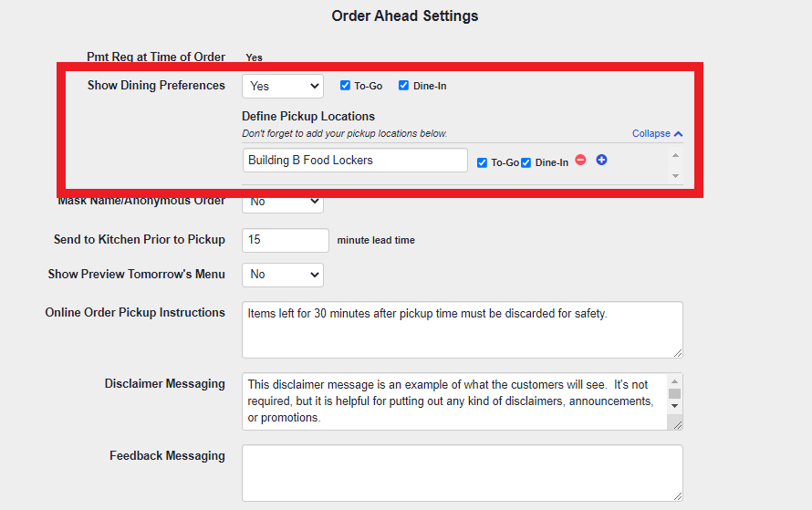Uncheck To-Go beside Show Dining Preferences
This screenshot has height=510, width=812.
tap(346, 86)
